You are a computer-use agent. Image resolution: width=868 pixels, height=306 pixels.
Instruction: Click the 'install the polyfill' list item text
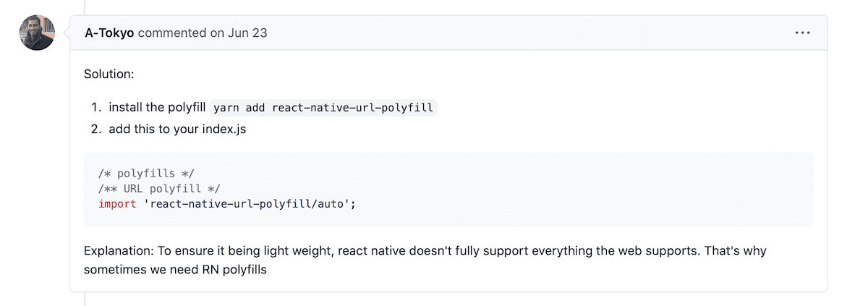(158, 108)
